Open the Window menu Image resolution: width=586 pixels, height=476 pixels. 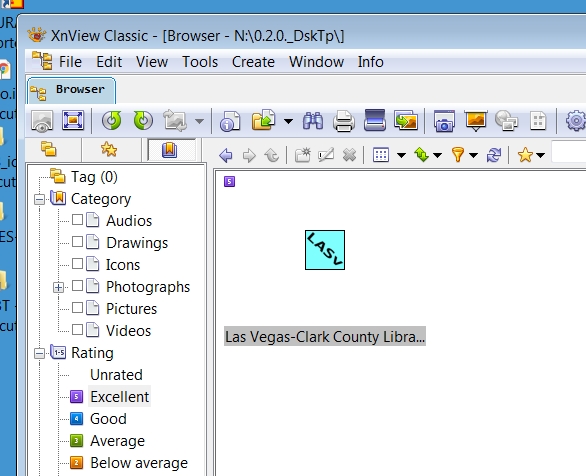(316, 62)
